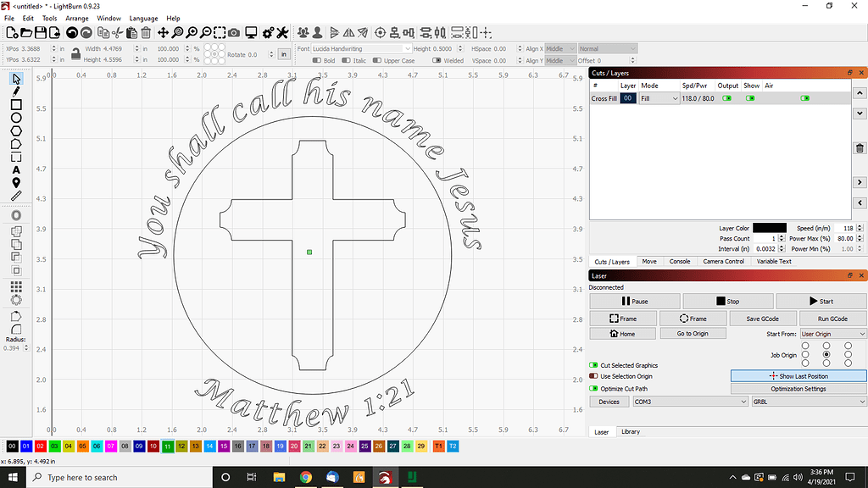Select the Rectangle shape tool
This screenshot has height=488, width=868.
[14, 105]
